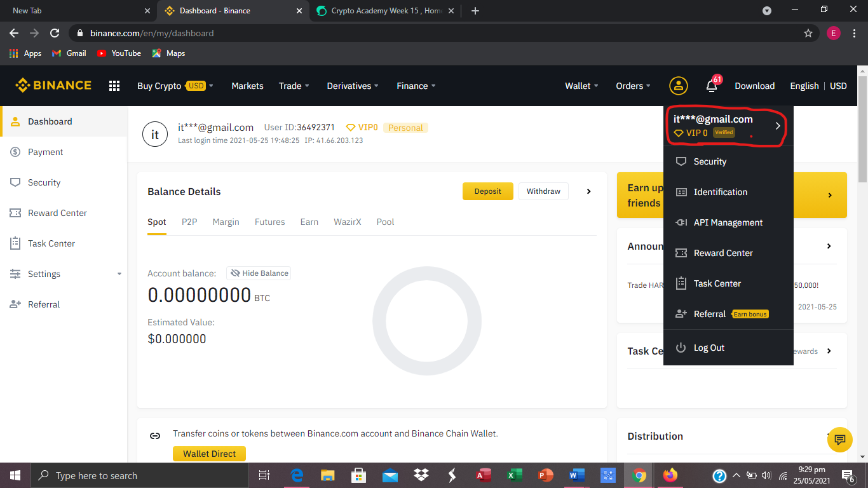Select Log Out in the account dropdown
The width and height of the screenshot is (868, 488).
click(x=728, y=348)
